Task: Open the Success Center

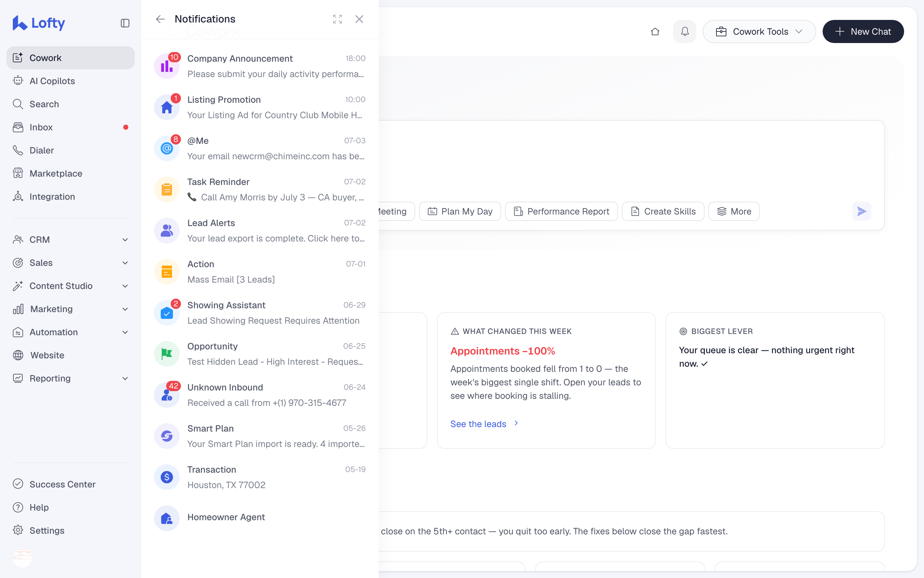Action: tap(71, 484)
